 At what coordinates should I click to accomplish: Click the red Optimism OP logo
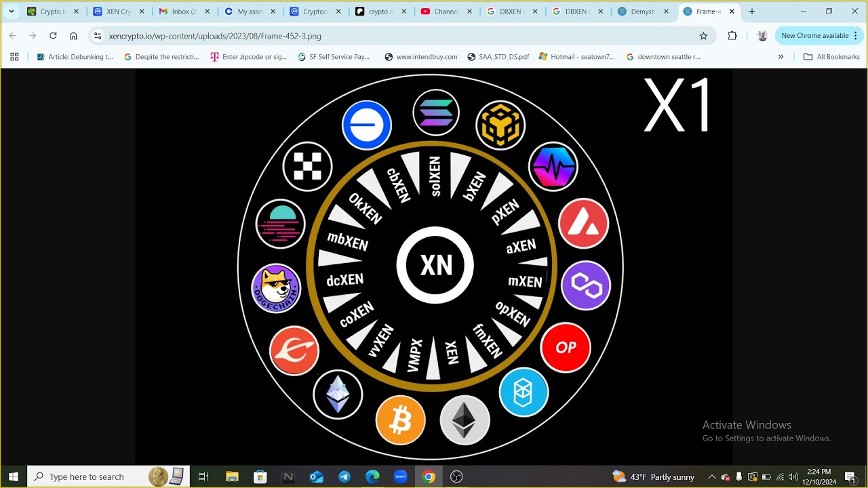pos(566,348)
